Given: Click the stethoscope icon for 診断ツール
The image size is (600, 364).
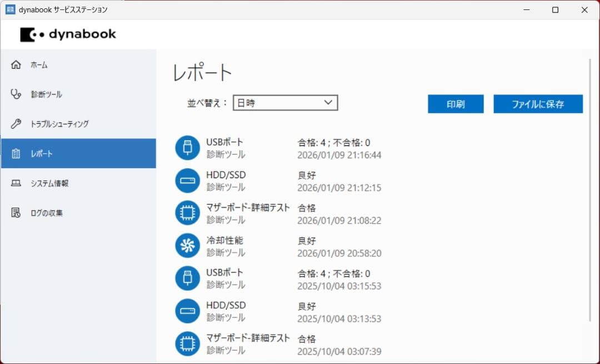Looking at the screenshot, I should pyautogui.click(x=15, y=94).
